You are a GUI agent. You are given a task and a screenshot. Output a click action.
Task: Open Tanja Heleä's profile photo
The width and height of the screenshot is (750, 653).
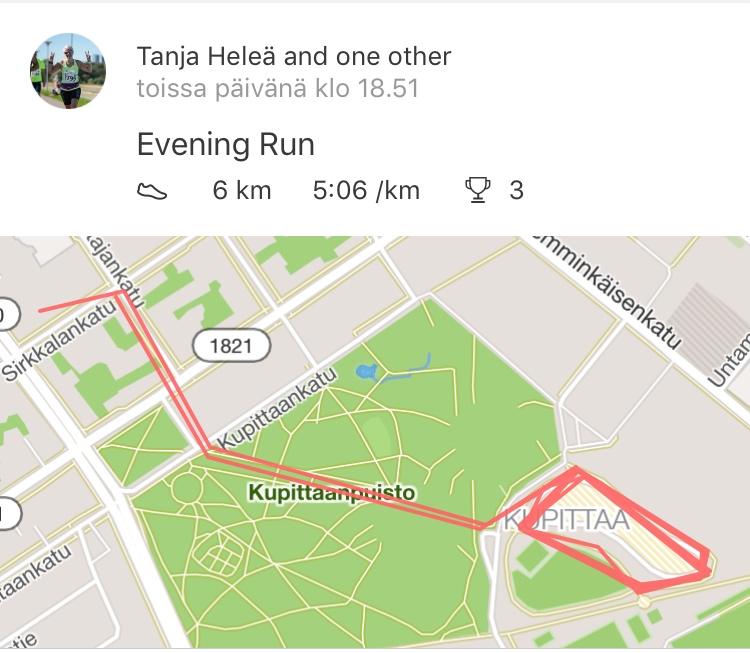click(x=67, y=71)
